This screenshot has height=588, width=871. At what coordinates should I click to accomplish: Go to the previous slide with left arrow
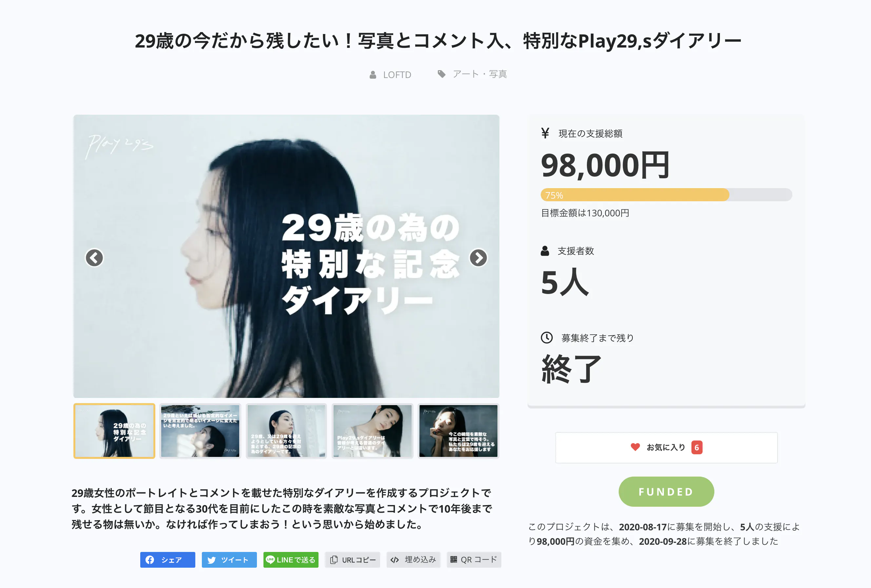coord(94,258)
